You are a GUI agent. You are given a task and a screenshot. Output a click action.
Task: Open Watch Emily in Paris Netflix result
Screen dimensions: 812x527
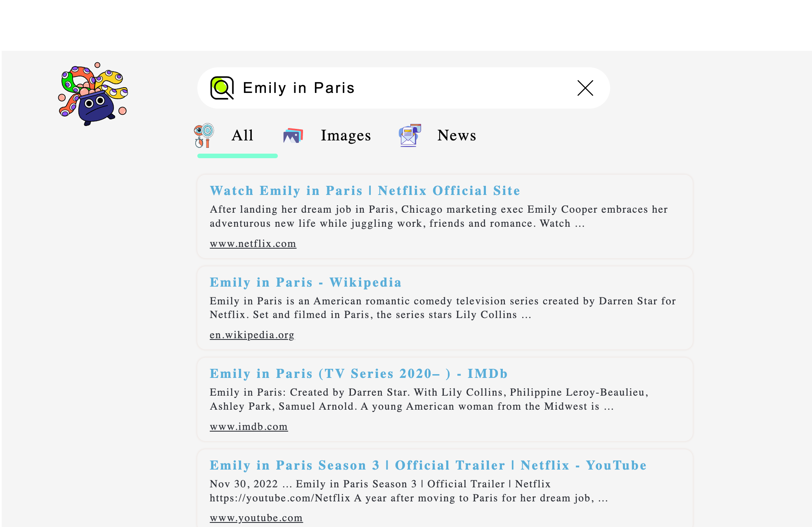pos(365,191)
